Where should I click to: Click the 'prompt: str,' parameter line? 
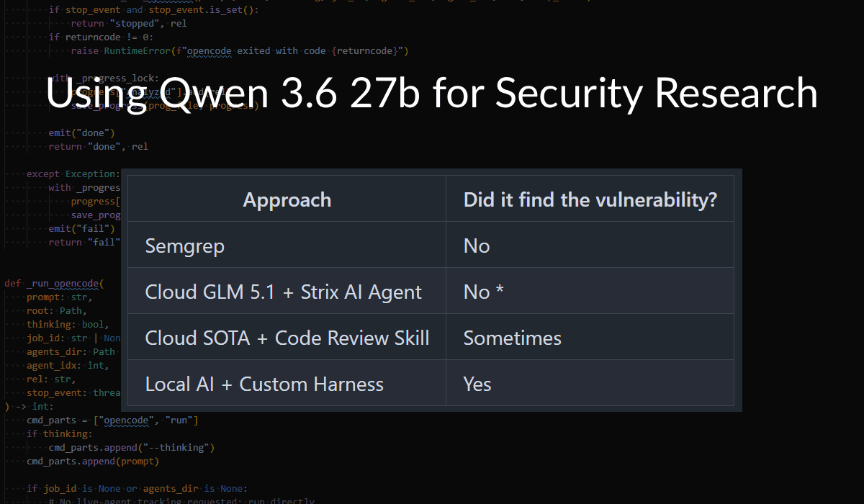tap(60, 297)
